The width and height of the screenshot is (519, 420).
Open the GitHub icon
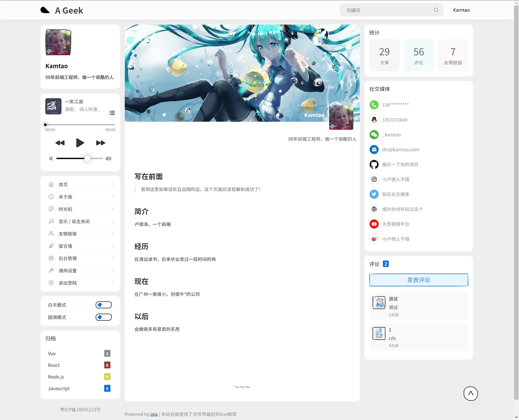point(374,164)
